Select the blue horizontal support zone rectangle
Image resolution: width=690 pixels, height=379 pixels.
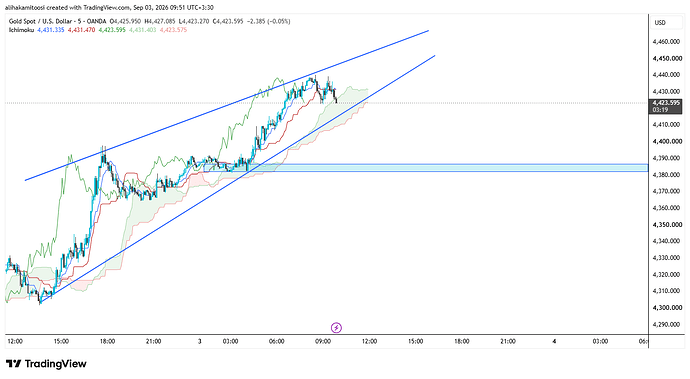click(426, 168)
